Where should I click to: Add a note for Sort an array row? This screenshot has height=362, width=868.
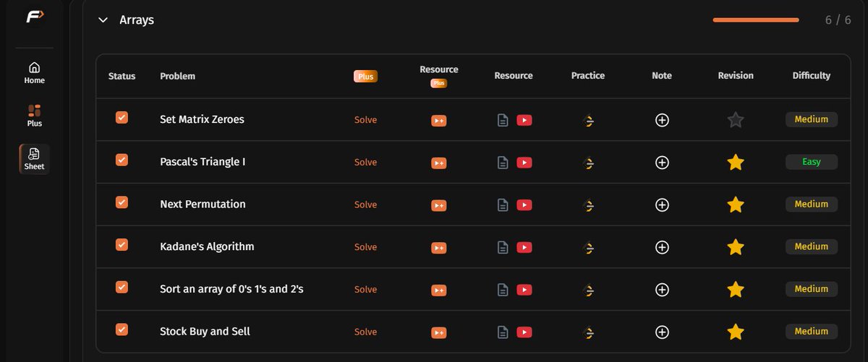(x=662, y=290)
